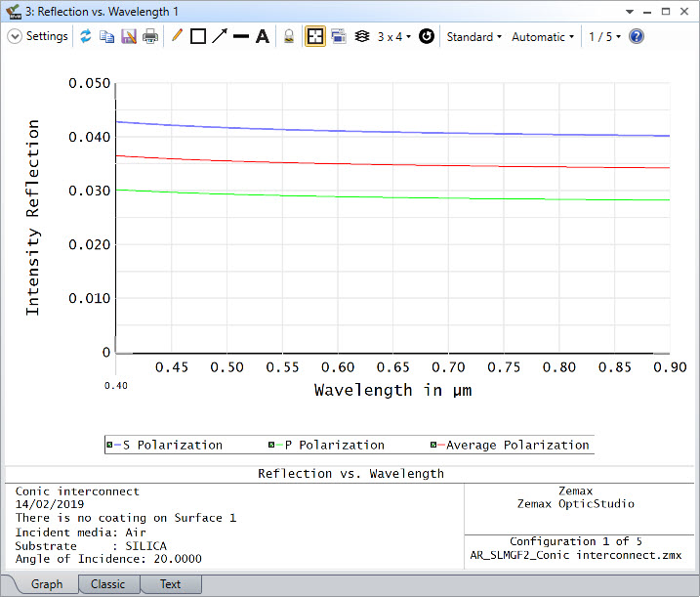Viewport: 700px width, 597px height.
Task: Open the 3 x 4 grid size dropdown
Action: pos(394,37)
